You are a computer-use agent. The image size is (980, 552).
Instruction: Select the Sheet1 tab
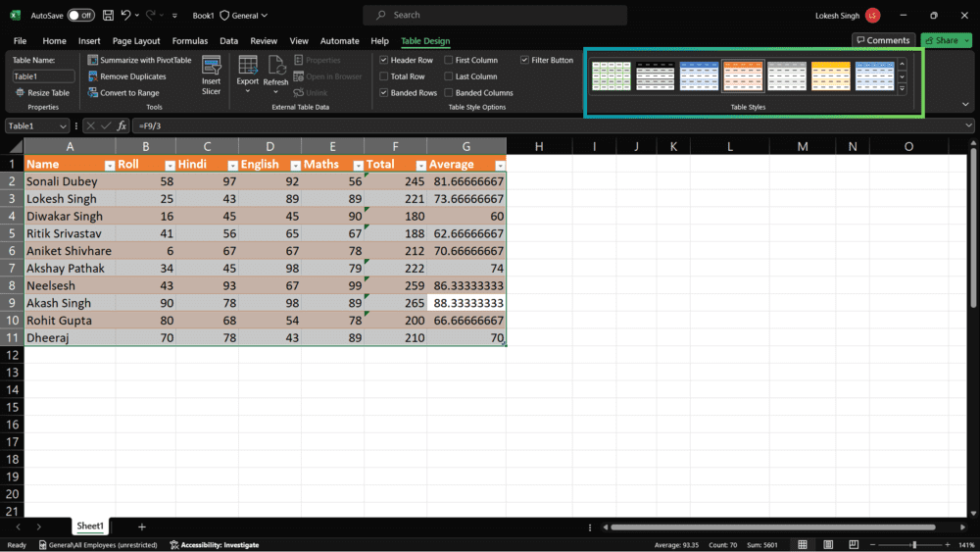(x=90, y=527)
